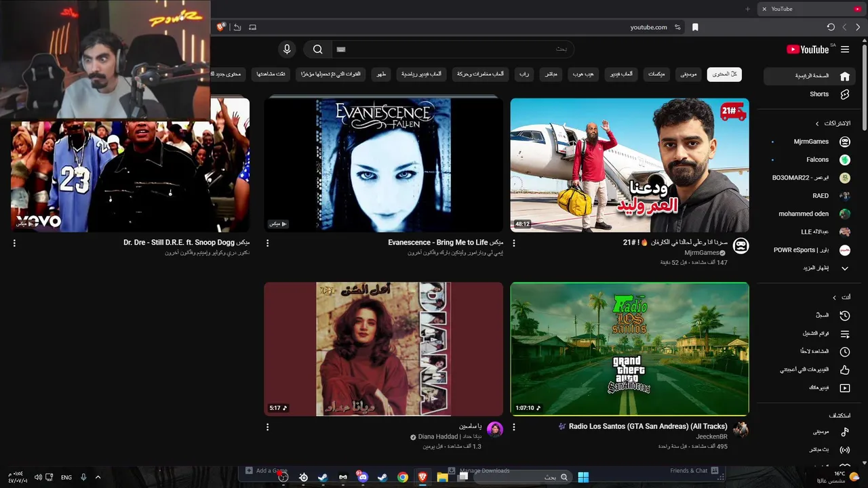Reload the page in Brave
The image size is (868, 488).
click(x=831, y=27)
